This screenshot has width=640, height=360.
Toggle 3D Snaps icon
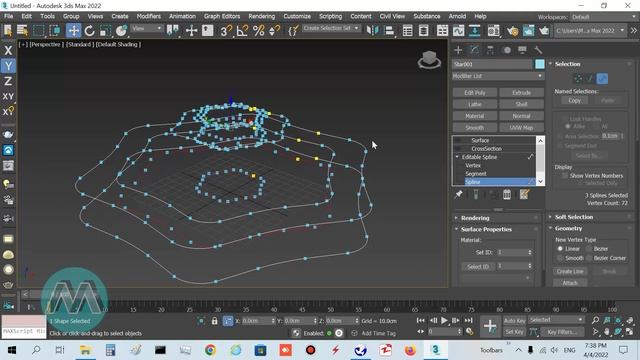[226, 31]
